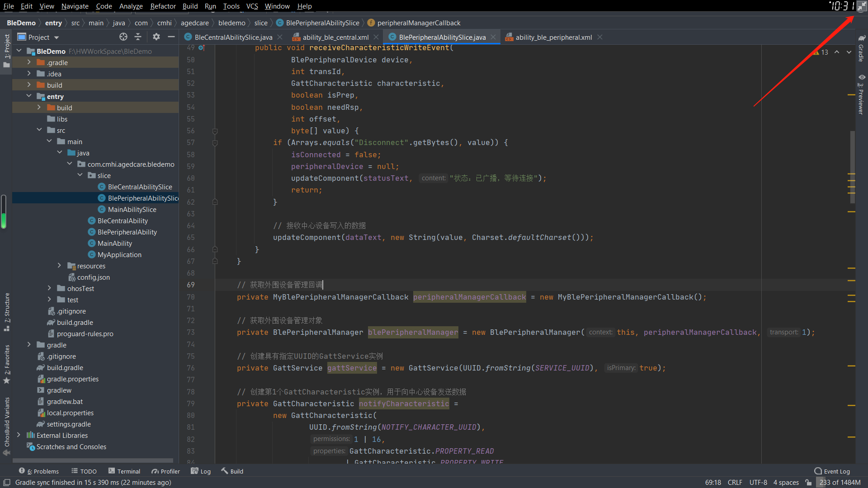The width and height of the screenshot is (868, 488).
Task: Close the ability_ble_central.xml tab
Action: 376,38
